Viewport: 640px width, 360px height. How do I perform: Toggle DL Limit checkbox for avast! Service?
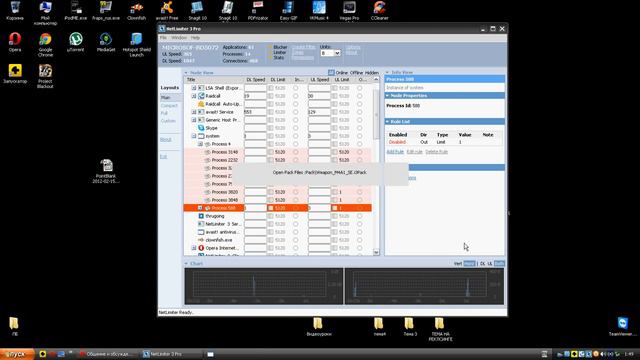pyautogui.click(x=271, y=112)
